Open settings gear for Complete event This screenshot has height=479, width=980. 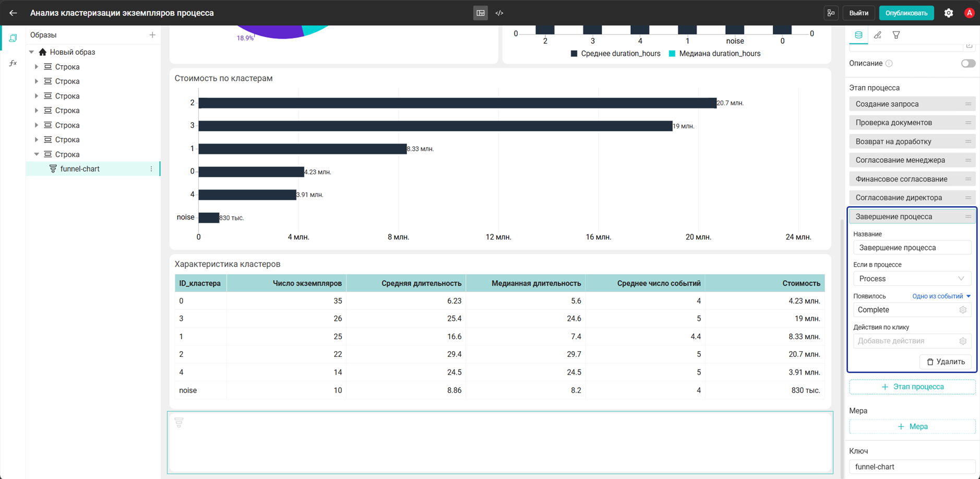point(963,310)
